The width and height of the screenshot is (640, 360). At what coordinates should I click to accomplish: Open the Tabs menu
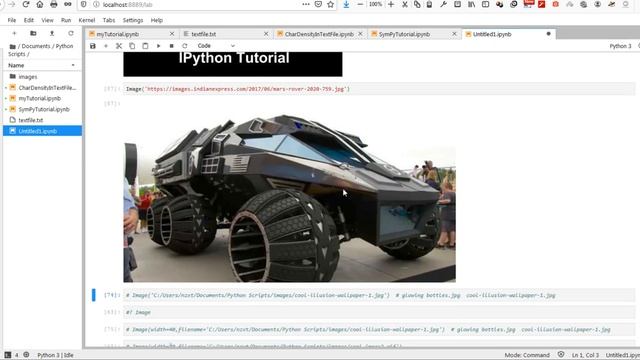109,20
